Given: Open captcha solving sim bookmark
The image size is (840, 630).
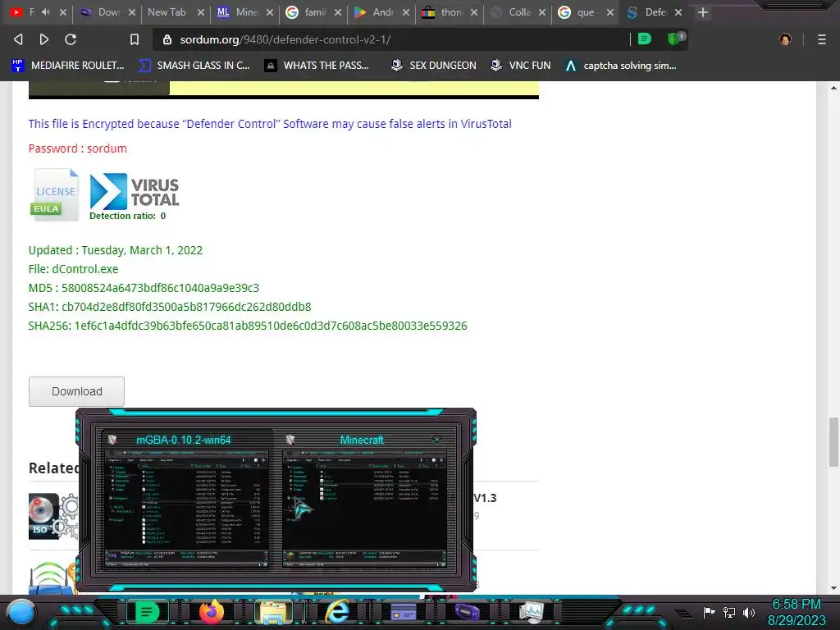Looking at the screenshot, I should [620, 66].
